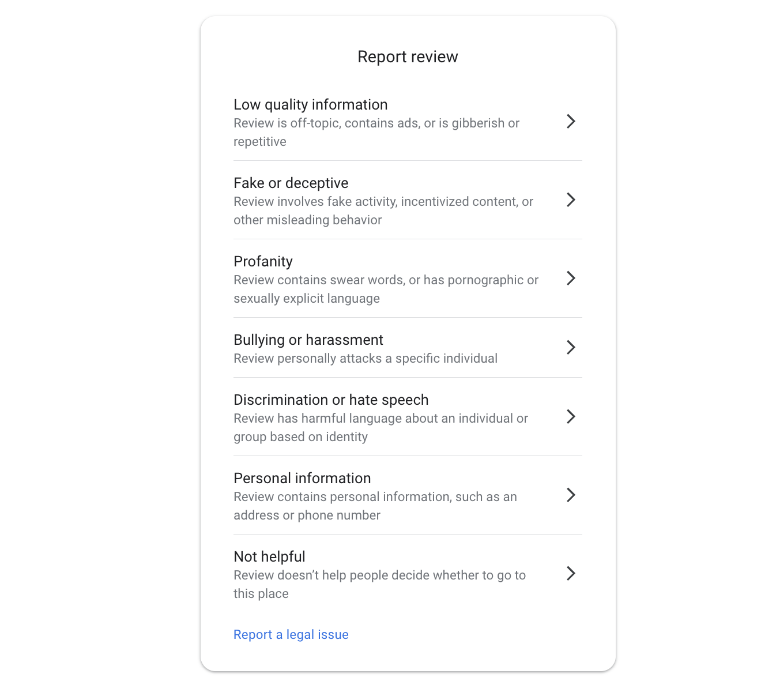Viewport: 776px width, 700px height.
Task: Click description "Review personally attacks a specific individual"
Action: tap(365, 358)
